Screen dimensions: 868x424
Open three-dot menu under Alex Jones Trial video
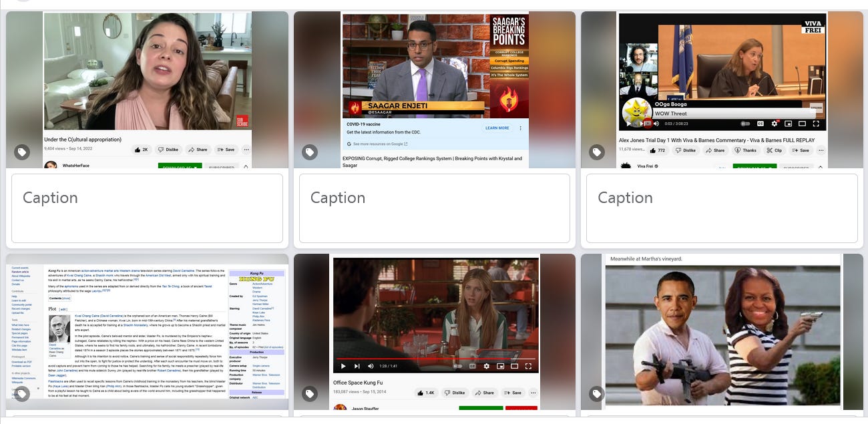coord(821,150)
